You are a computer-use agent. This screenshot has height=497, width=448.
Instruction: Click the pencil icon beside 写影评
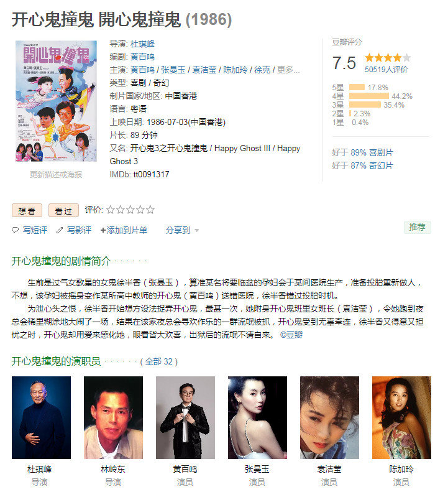click(60, 230)
